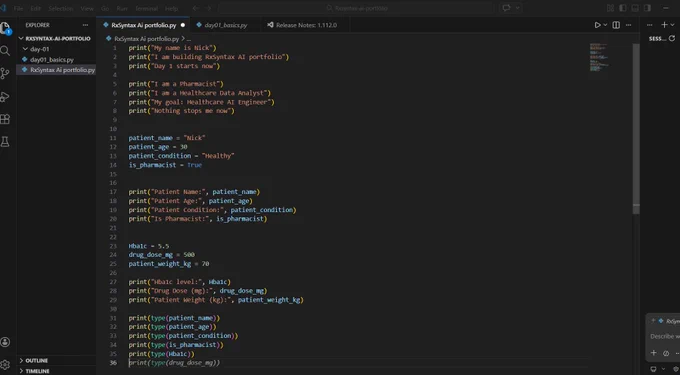Open the Source Control view

click(x=5, y=74)
